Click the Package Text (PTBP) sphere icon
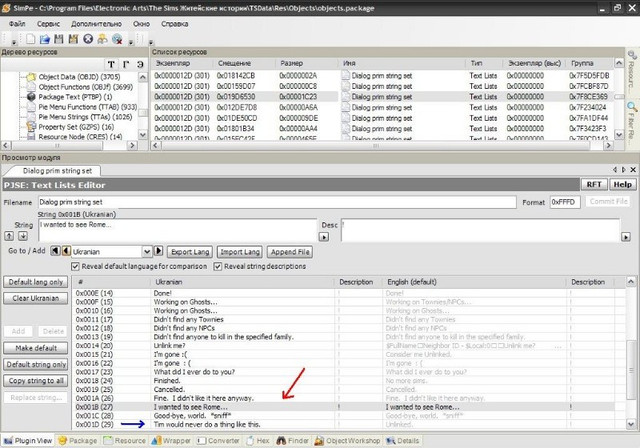This screenshot has height=448, width=640. [31, 97]
